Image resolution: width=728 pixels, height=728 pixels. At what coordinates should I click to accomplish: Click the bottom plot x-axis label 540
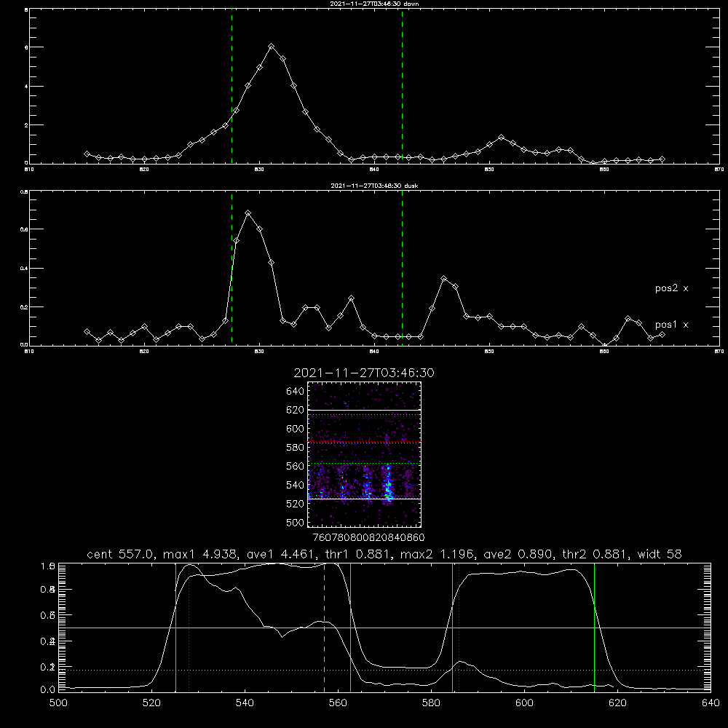tap(245, 703)
